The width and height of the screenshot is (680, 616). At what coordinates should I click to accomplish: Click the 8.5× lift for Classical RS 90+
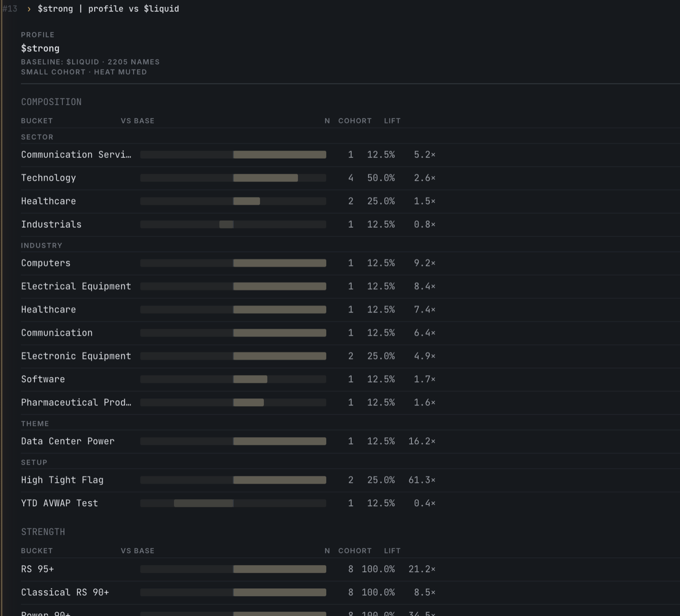coord(425,592)
